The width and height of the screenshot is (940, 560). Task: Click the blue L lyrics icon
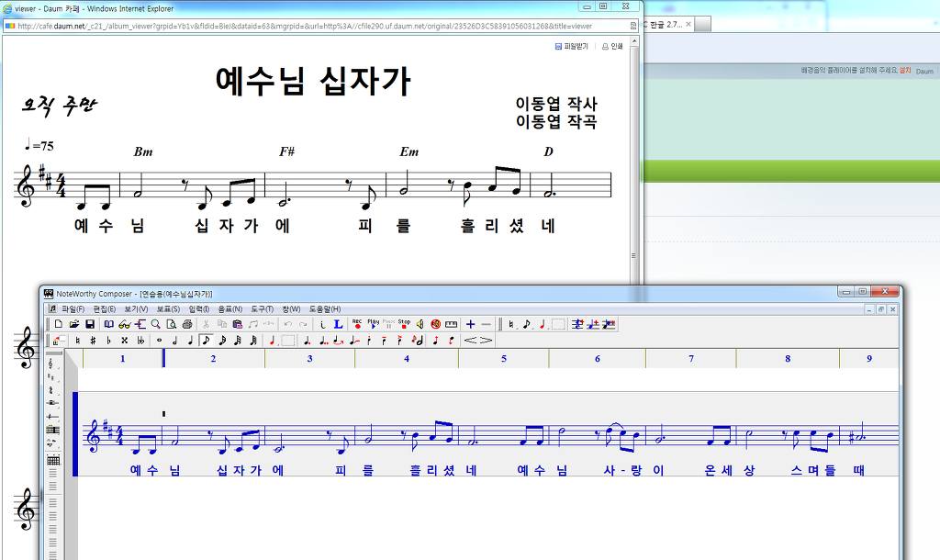pos(338,324)
